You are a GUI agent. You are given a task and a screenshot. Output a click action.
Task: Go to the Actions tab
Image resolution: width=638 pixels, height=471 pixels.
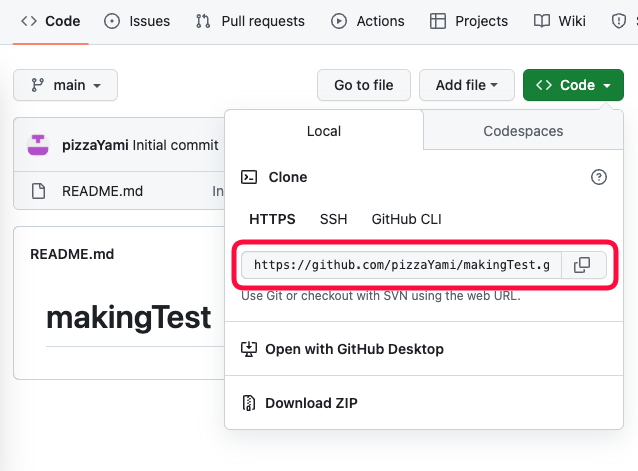(x=367, y=21)
